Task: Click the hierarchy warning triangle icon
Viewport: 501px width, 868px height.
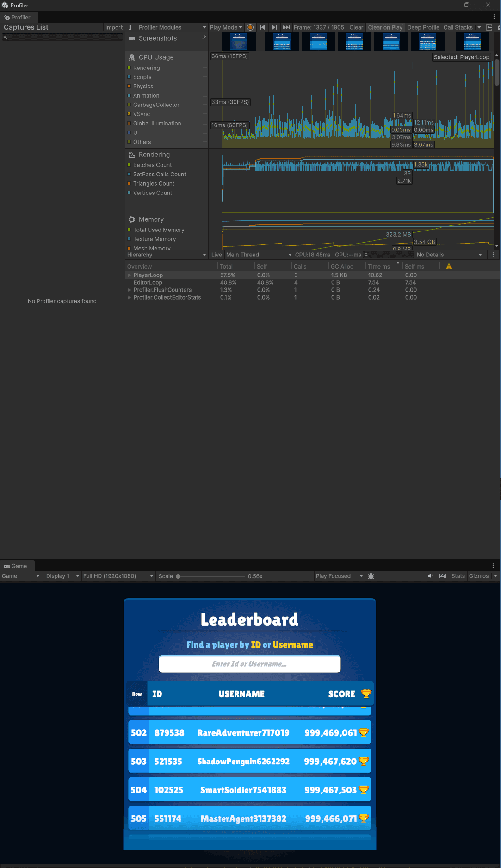Action: (x=449, y=266)
